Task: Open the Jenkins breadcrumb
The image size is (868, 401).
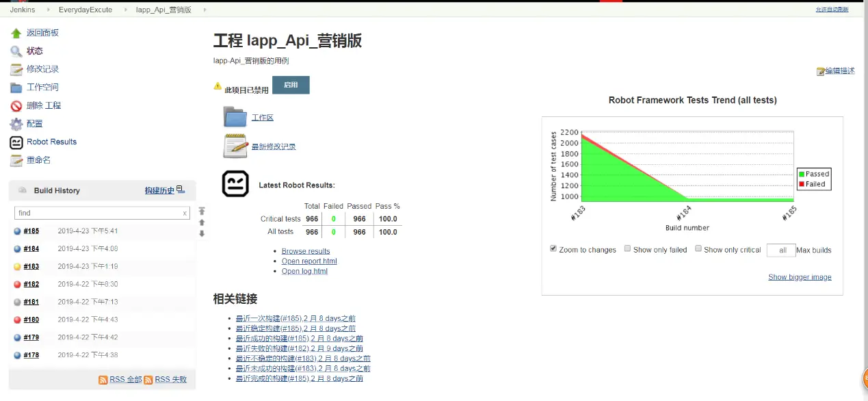Action: click(23, 10)
